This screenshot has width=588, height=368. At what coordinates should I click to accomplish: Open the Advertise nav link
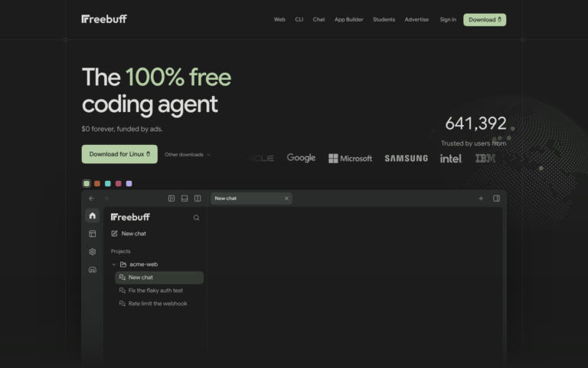tap(416, 19)
